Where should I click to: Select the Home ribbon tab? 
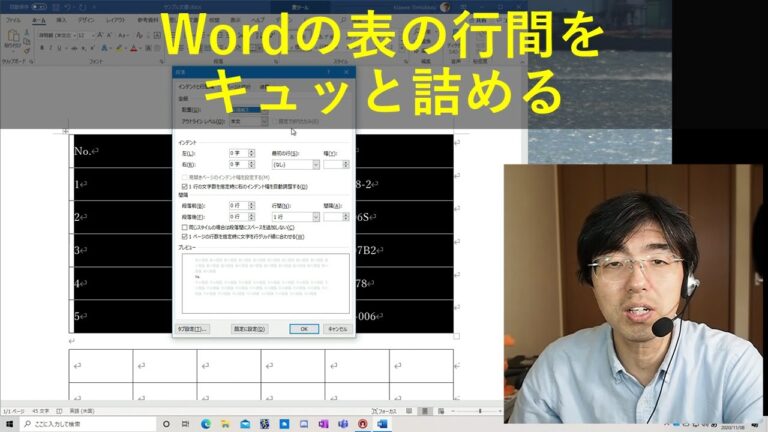click(x=38, y=21)
